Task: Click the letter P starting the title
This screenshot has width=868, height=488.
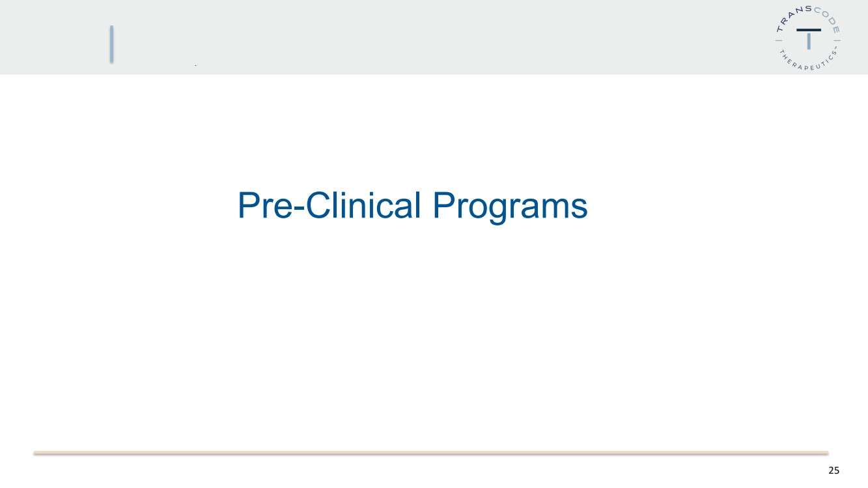Action: [x=248, y=205]
